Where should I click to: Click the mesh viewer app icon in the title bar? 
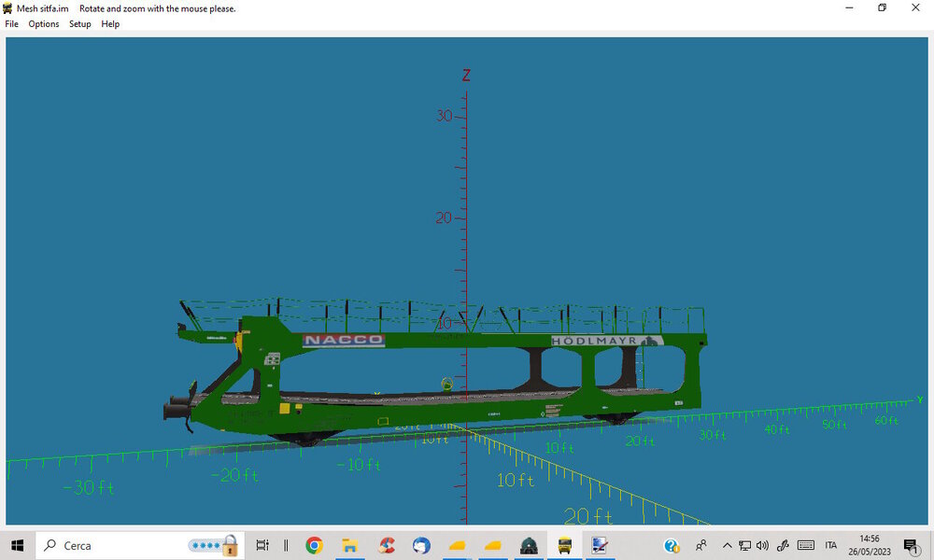tap(7, 8)
